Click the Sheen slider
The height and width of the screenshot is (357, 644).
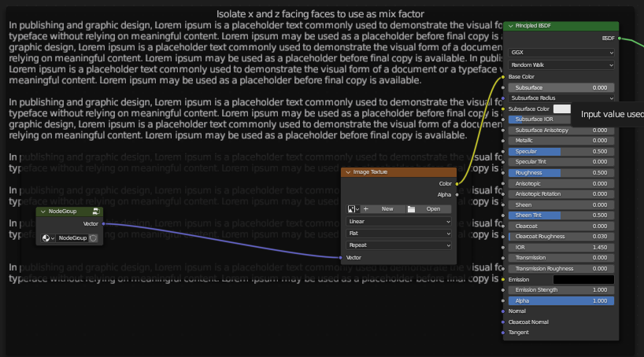pos(561,204)
